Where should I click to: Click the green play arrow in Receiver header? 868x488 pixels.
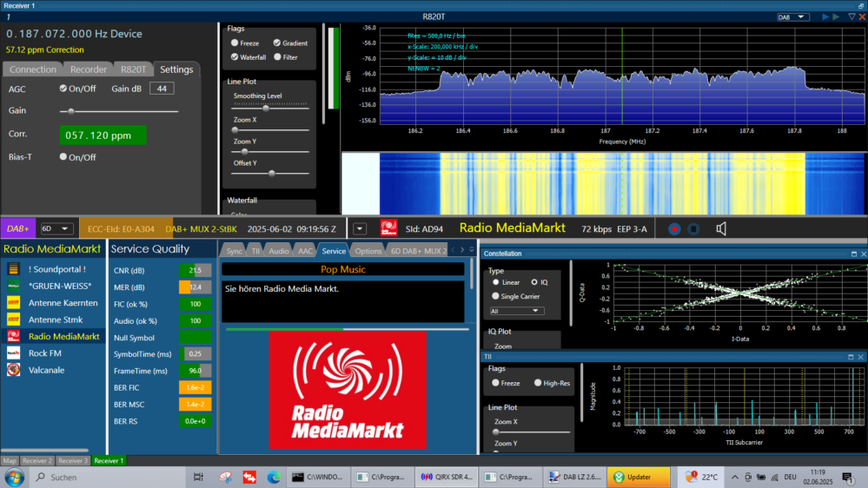point(836,17)
